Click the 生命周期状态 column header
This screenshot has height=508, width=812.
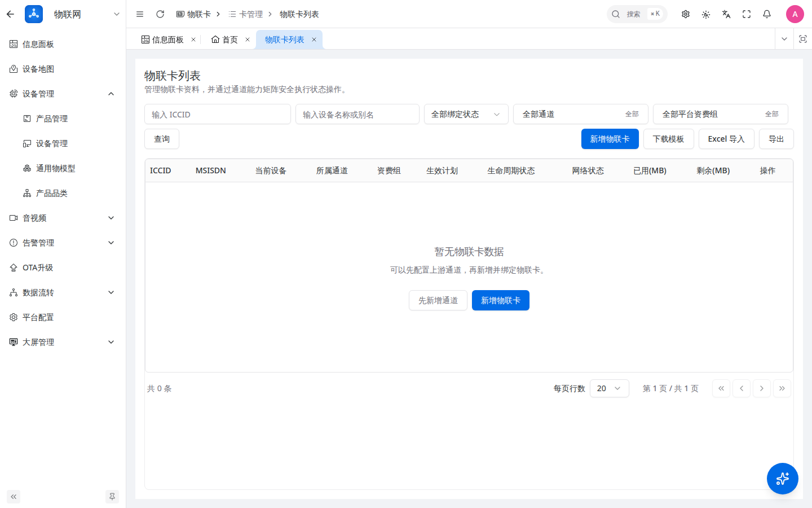511,170
